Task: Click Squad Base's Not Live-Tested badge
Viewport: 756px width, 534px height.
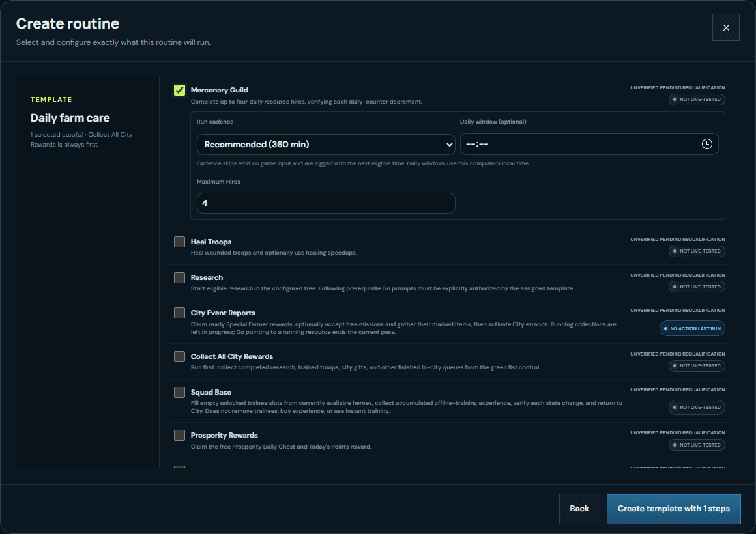Action: [x=697, y=407]
